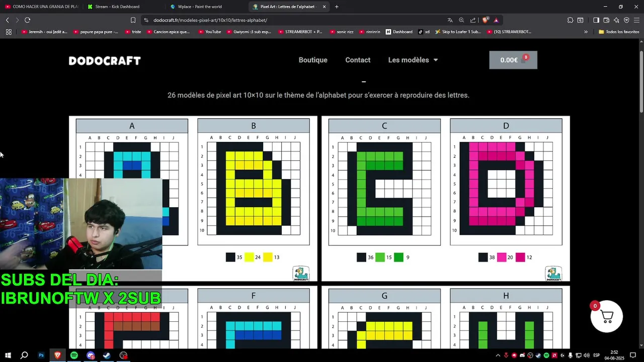
Task: Click the pink swatch labeled 20
Action: (502, 257)
